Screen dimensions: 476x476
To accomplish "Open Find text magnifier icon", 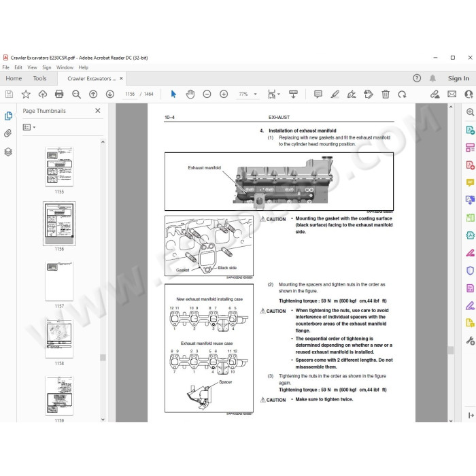I will (x=76, y=94).
